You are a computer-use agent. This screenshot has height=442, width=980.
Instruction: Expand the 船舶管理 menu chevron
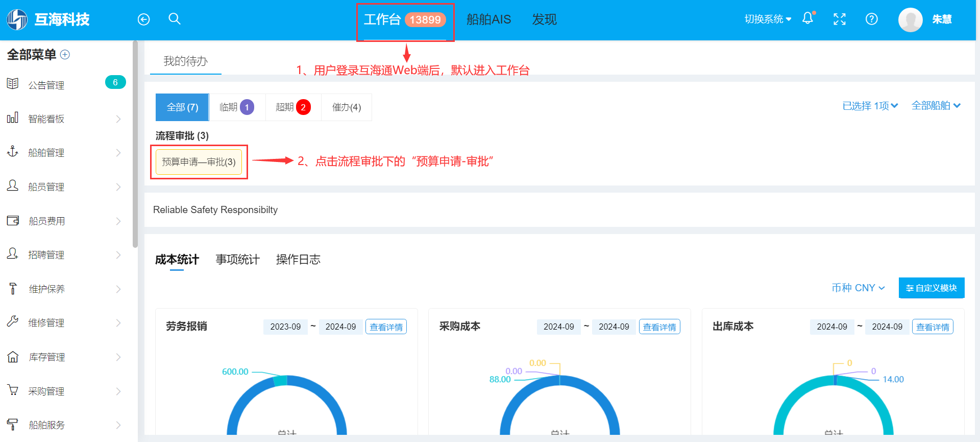click(118, 153)
